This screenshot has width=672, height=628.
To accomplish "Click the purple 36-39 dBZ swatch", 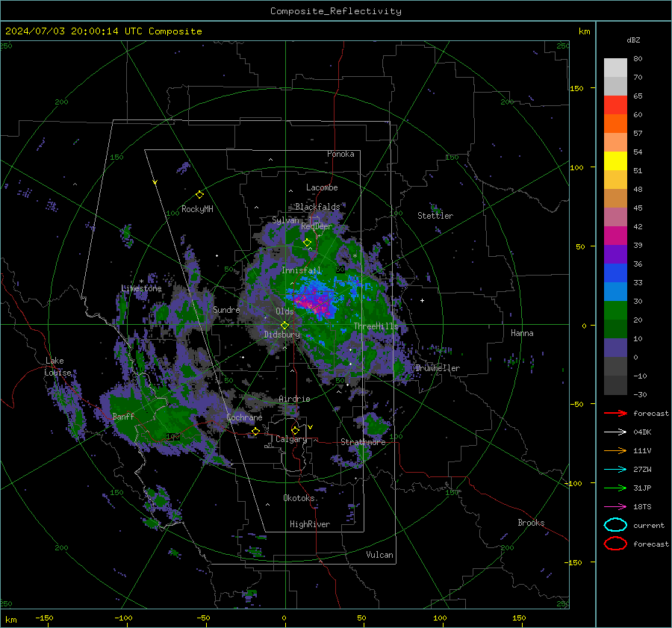I will 615,255.
